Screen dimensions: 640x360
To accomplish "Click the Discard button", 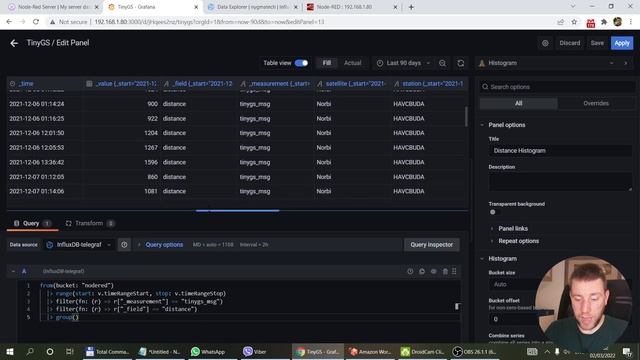I will point(569,43).
